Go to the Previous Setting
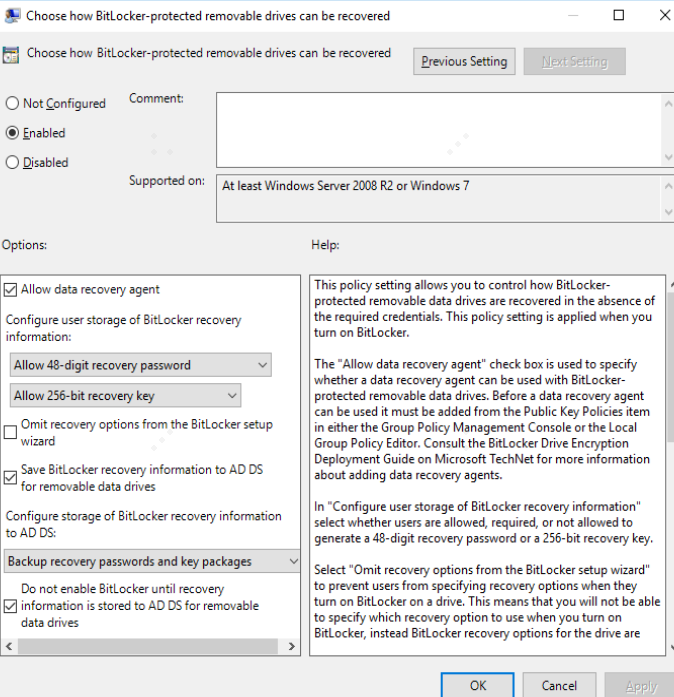The image size is (674, 697). click(464, 61)
